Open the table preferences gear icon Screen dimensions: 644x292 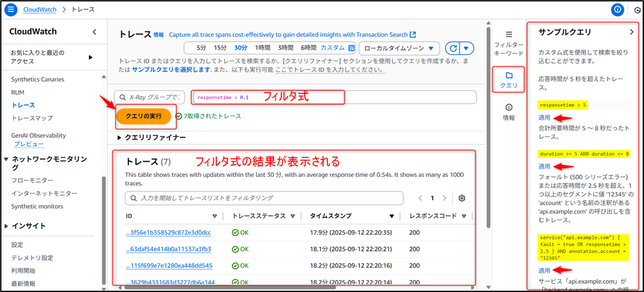pos(462,198)
